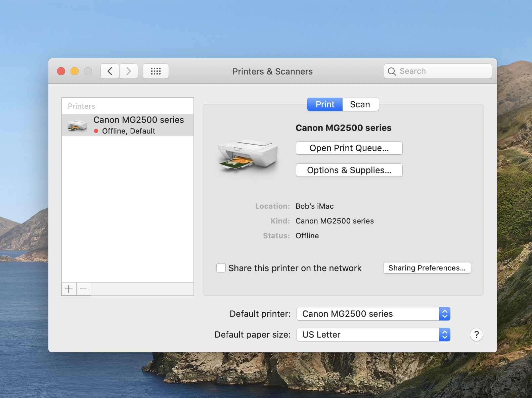Viewport: 532px width, 398px height.
Task: Open the Default printer dropdown
Action: [x=373, y=314]
